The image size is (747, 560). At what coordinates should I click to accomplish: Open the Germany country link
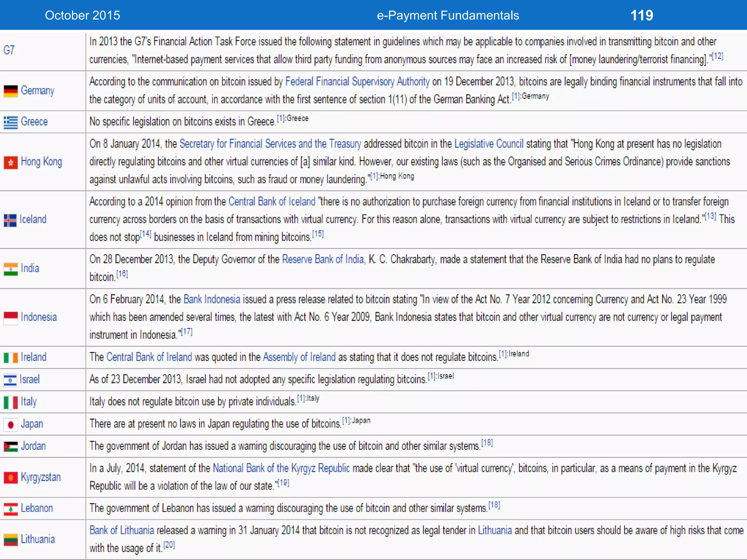point(38,90)
